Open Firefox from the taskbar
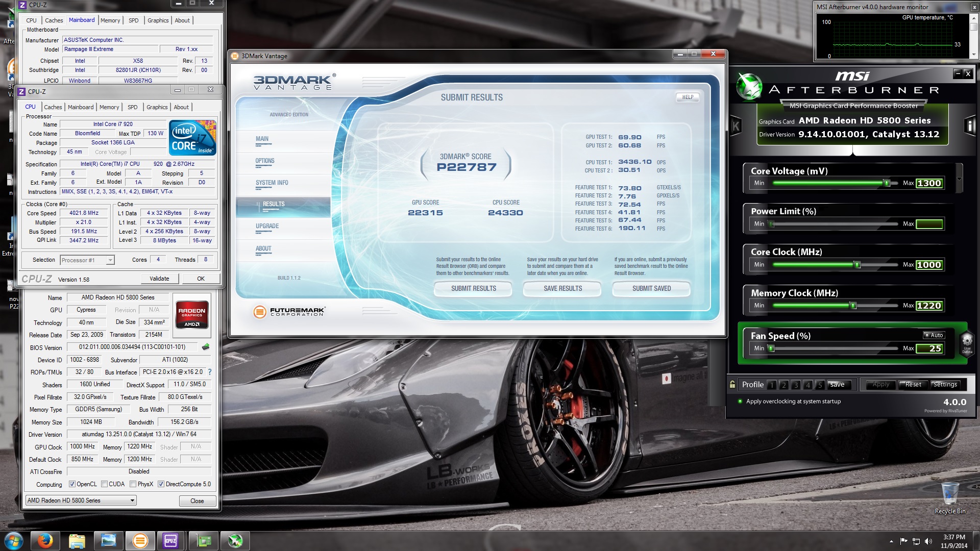The image size is (980, 551). (45, 540)
